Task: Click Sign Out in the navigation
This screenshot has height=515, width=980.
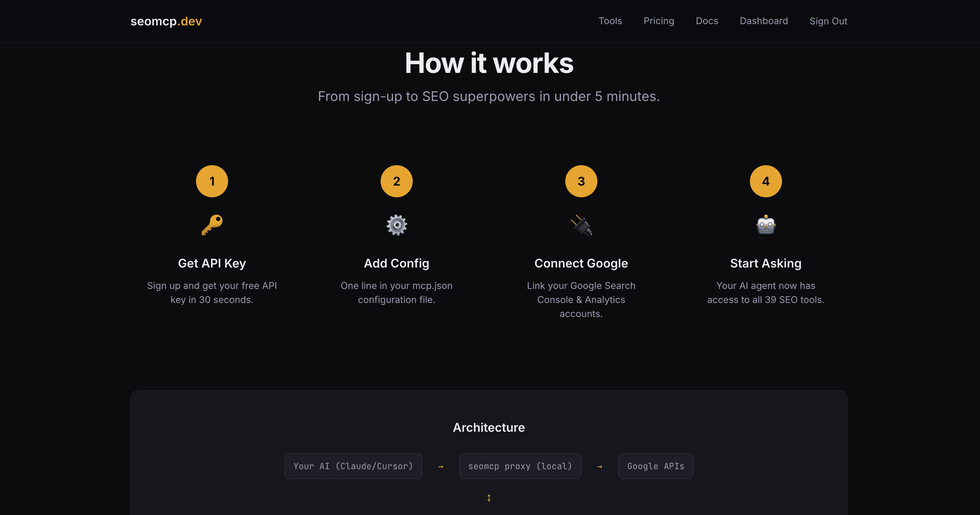Action: coord(828,21)
